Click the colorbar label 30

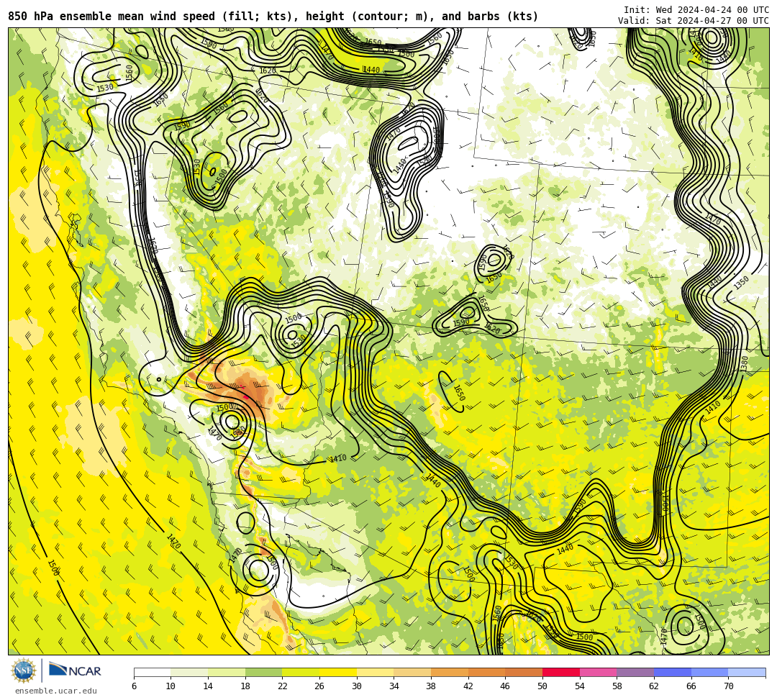[357, 686]
